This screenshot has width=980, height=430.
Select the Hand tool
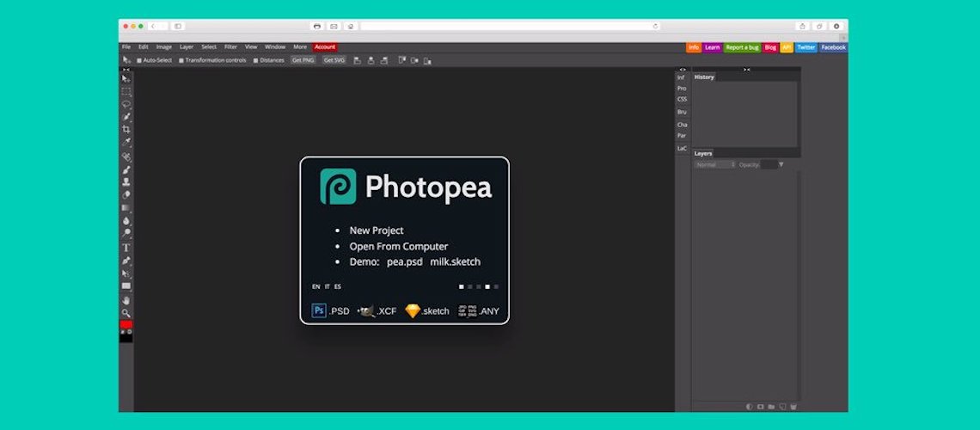pyautogui.click(x=126, y=301)
